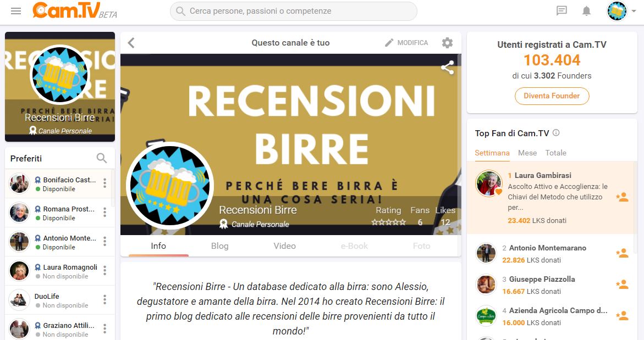Screen dimensions: 644x340
Task: Click the Diventa Founder button
Action: click(x=552, y=96)
